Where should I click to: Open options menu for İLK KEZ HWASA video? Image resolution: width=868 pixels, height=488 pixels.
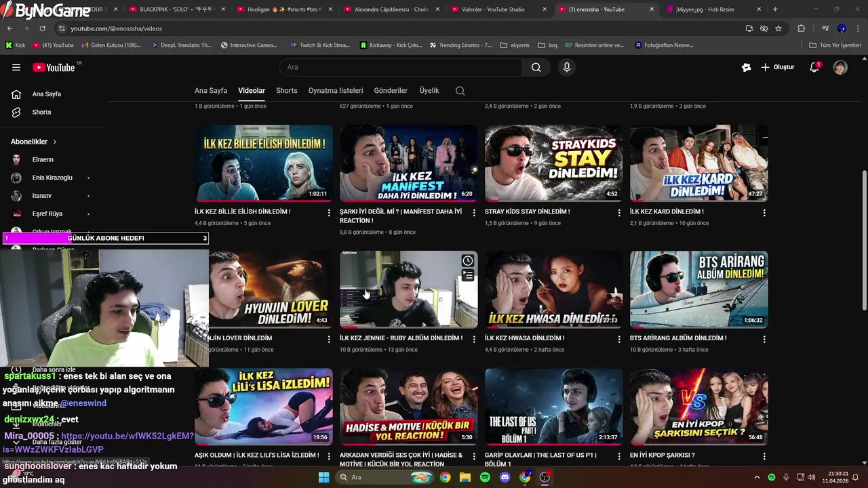tap(619, 339)
